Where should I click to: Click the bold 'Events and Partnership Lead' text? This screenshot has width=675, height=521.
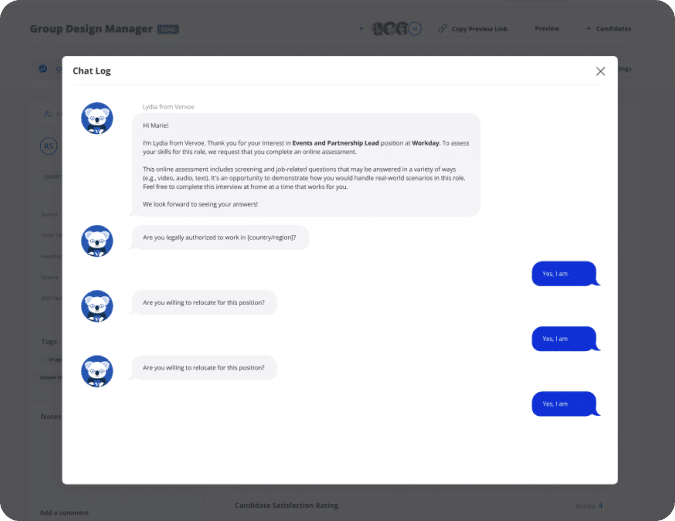pos(335,143)
